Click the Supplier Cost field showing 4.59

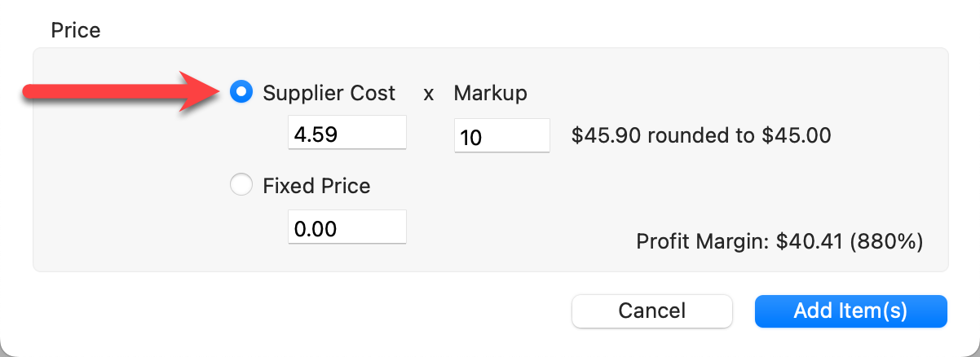click(x=347, y=132)
